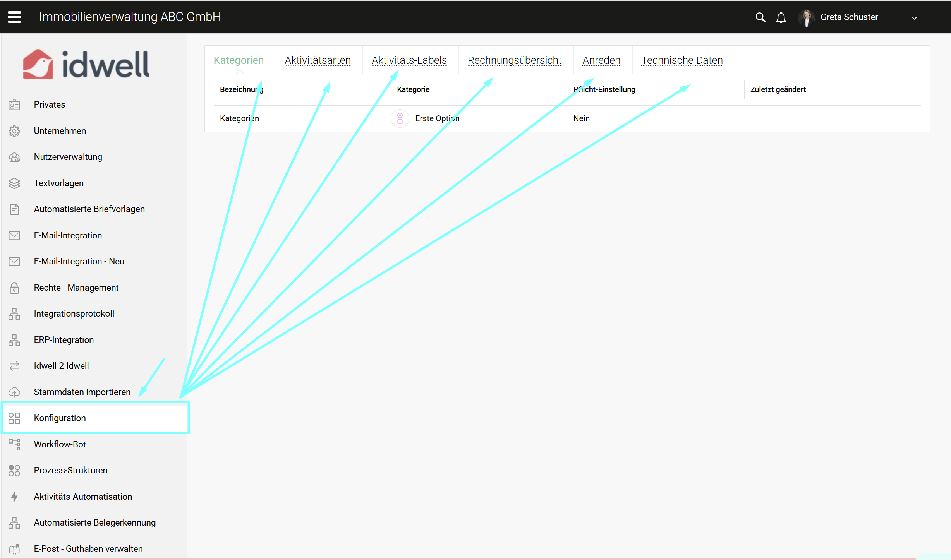Open the Technische Daten tab

[x=682, y=60]
